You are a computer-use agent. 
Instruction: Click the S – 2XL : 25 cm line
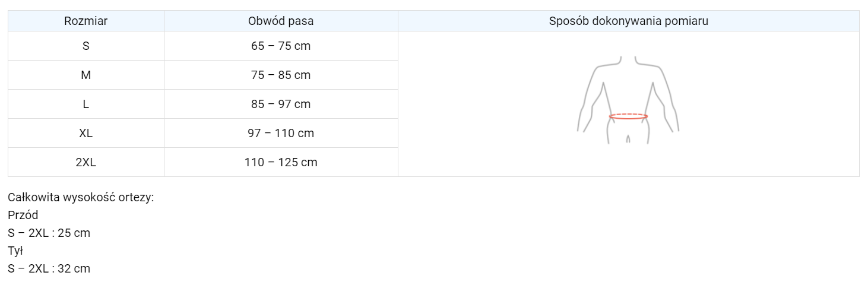pyautogui.click(x=49, y=233)
